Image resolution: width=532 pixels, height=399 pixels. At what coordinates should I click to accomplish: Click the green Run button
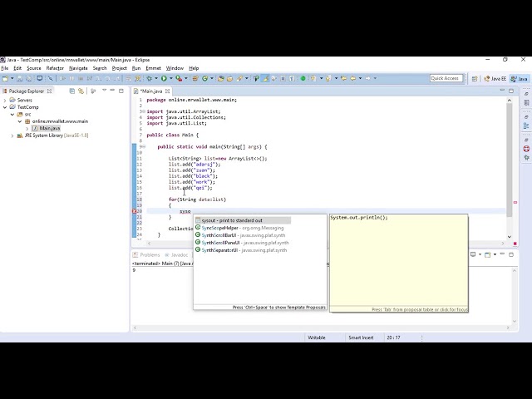click(164, 79)
